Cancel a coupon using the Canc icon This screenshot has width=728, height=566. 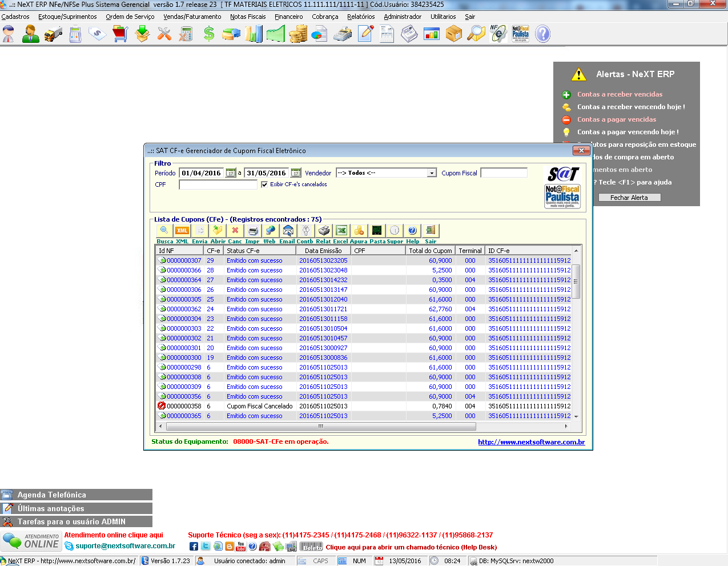(234, 230)
